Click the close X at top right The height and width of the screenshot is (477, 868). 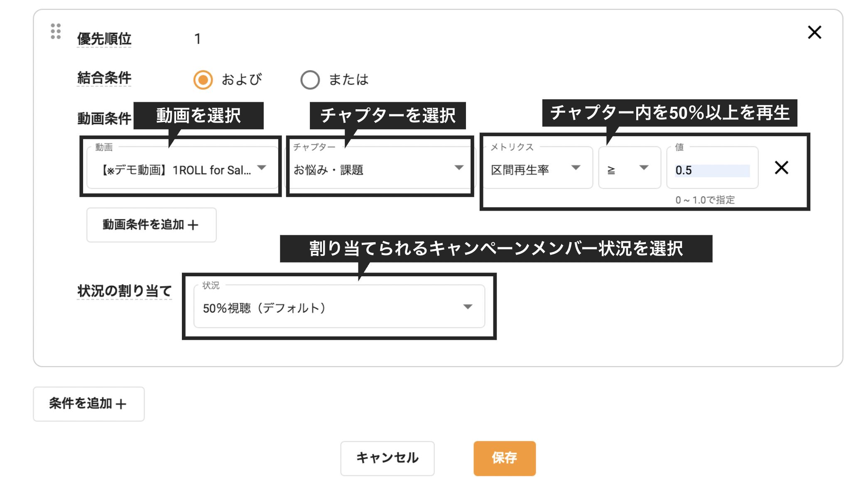click(814, 32)
